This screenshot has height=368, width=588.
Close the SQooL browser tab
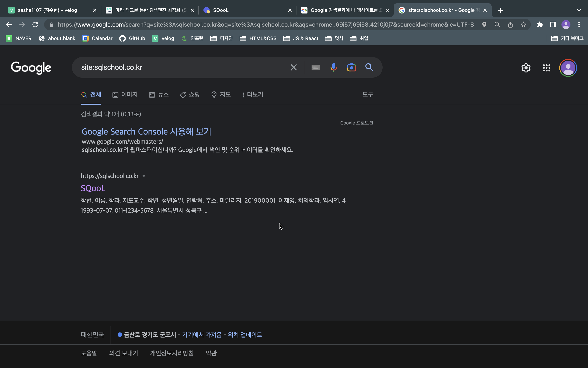click(x=290, y=10)
